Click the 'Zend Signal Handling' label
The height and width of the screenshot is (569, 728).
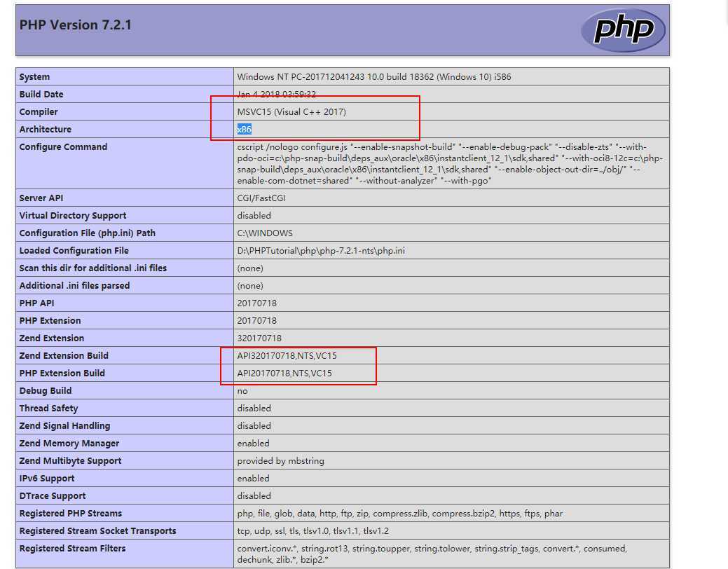[x=64, y=425]
